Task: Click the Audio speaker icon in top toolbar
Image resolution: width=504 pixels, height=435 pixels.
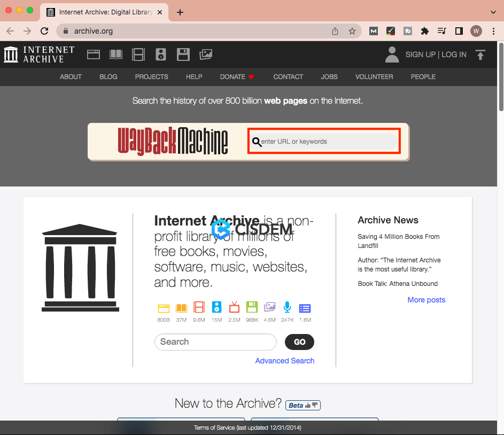Action: (x=161, y=54)
